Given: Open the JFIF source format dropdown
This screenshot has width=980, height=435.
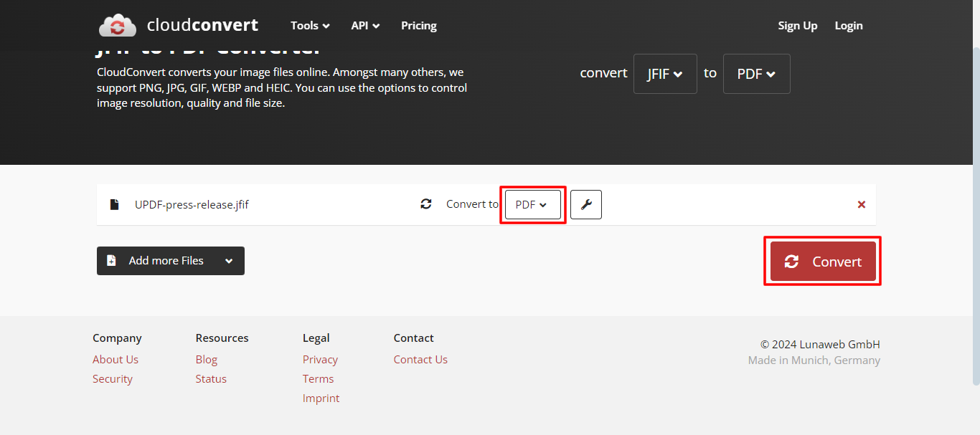Looking at the screenshot, I should click(664, 73).
